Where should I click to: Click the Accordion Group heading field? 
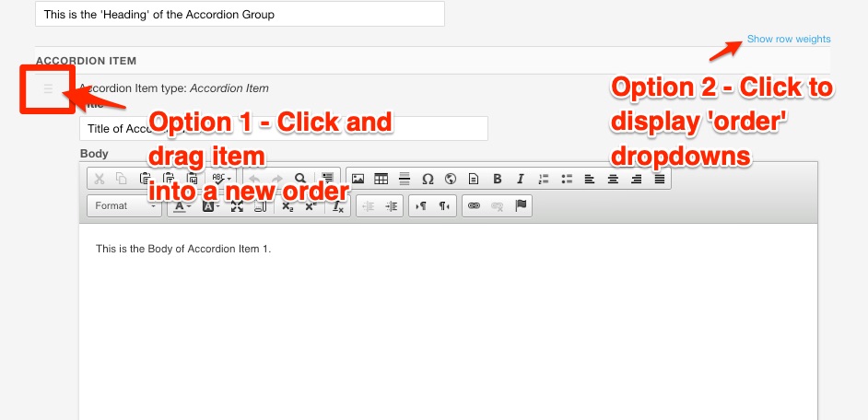(x=240, y=15)
